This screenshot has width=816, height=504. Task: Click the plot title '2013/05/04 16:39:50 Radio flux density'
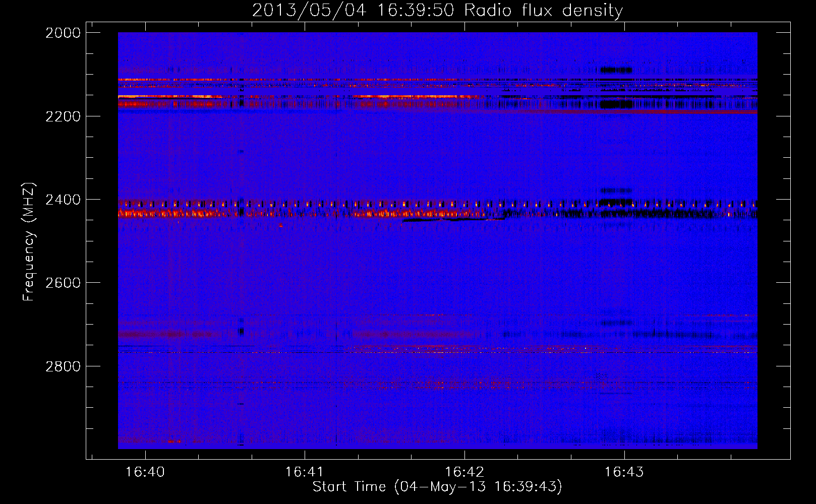coord(437,11)
